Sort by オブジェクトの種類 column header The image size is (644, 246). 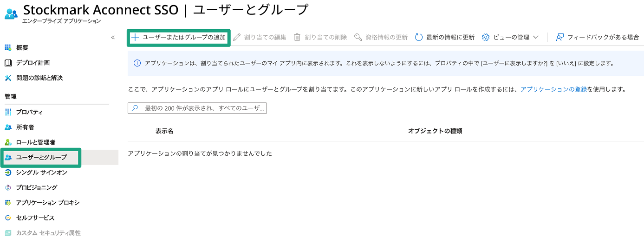click(435, 131)
